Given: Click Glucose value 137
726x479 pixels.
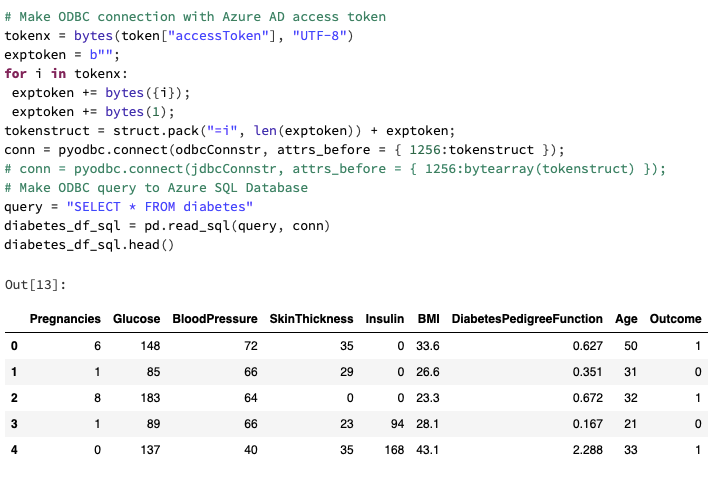Looking at the screenshot, I should click(150, 449).
